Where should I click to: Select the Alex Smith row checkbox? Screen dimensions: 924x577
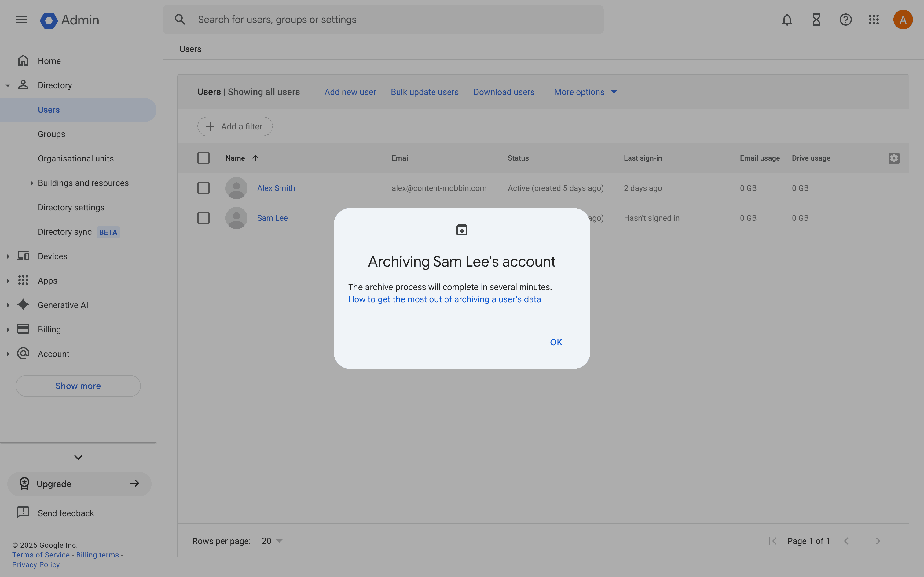coord(203,188)
